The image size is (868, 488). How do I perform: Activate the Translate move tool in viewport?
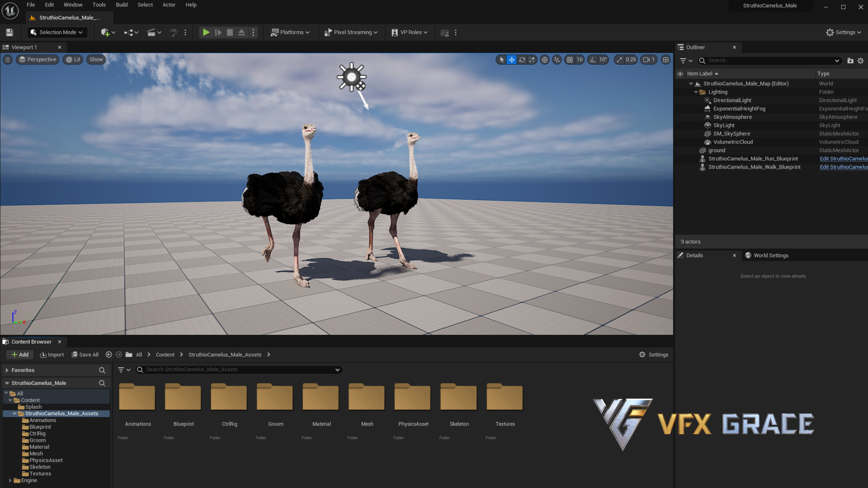pyautogui.click(x=512, y=60)
